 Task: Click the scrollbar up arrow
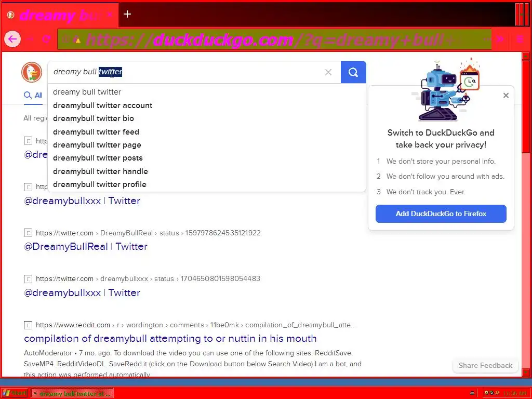pyautogui.click(x=526, y=56)
